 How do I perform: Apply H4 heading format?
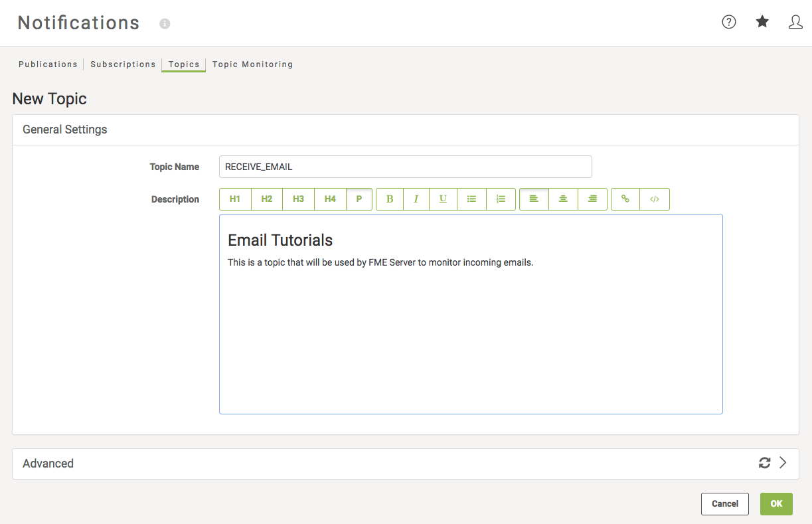pos(330,199)
